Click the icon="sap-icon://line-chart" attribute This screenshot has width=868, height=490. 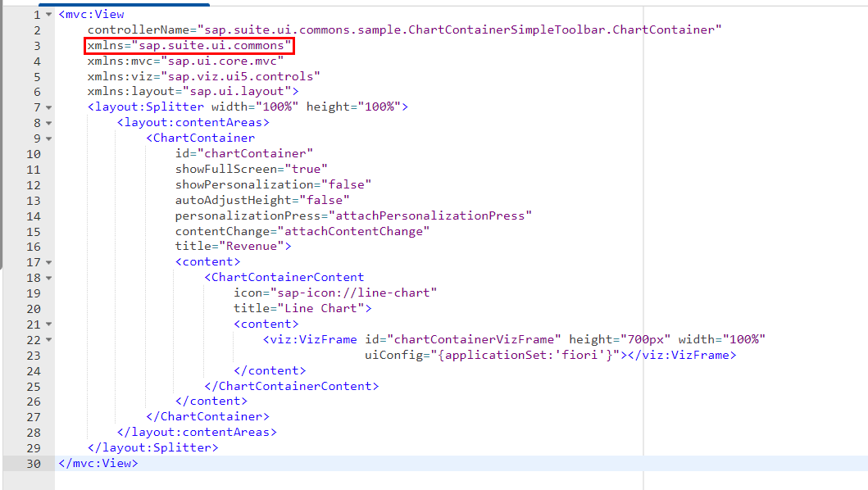coord(335,293)
